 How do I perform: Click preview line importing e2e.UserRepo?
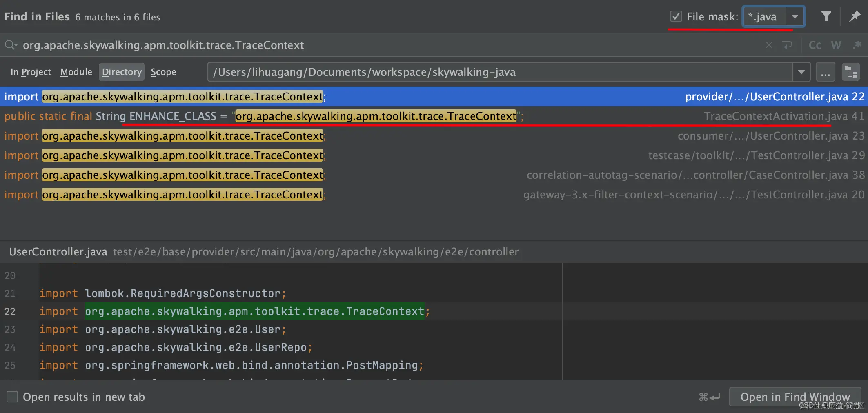tap(176, 347)
